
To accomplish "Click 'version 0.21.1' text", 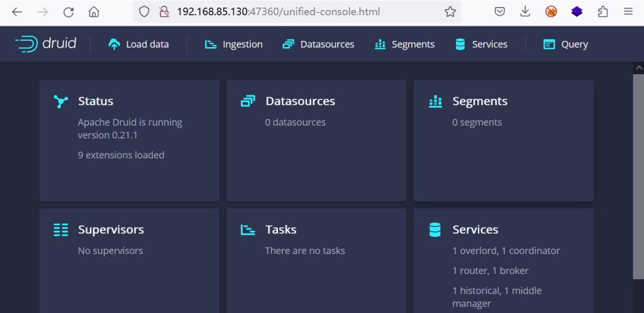I will [x=108, y=135].
